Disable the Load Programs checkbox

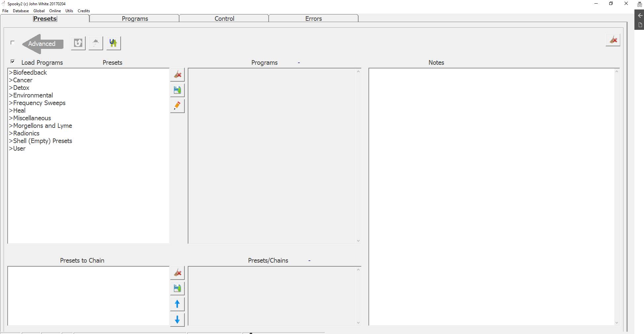pyautogui.click(x=13, y=61)
